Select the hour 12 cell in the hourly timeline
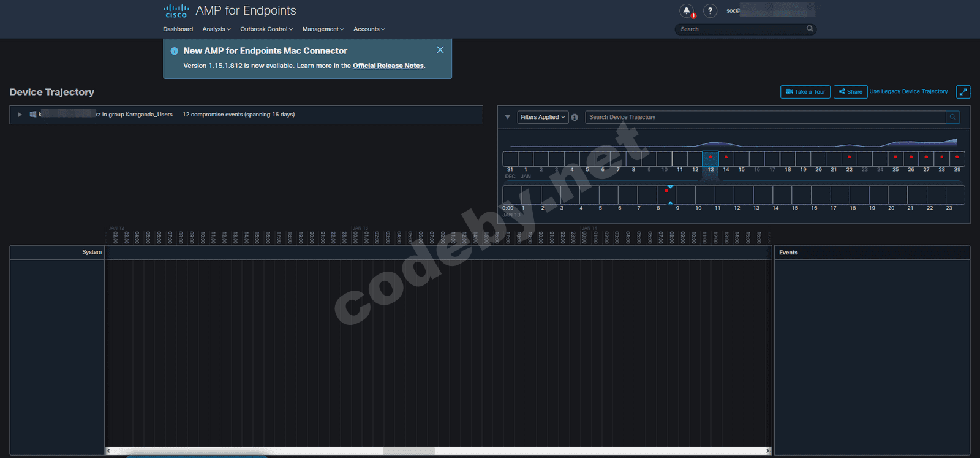The height and width of the screenshot is (458, 980). [x=744, y=195]
